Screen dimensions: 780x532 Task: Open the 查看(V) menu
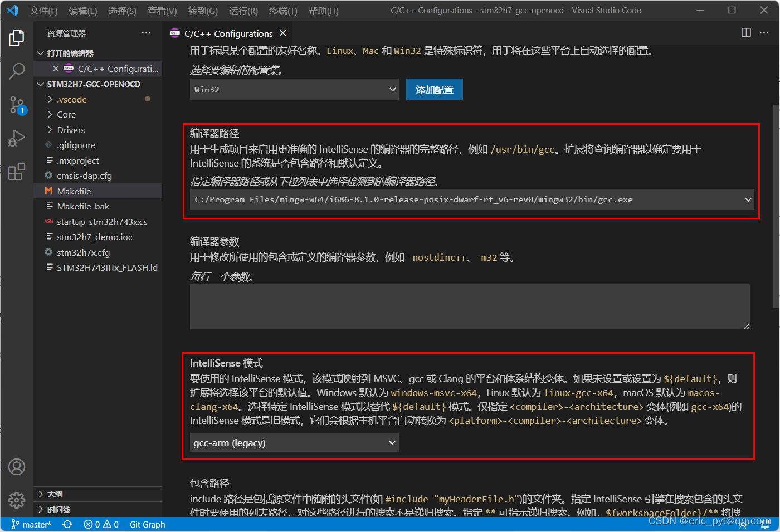[x=162, y=11]
